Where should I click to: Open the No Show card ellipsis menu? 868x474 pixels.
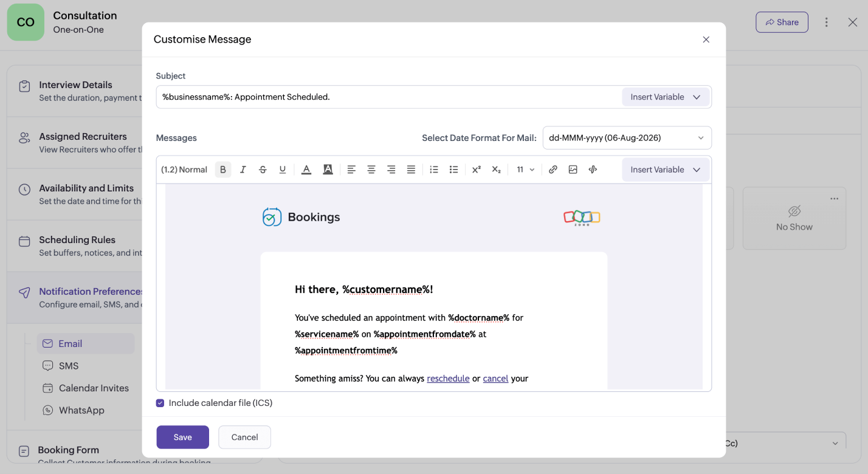click(835, 198)
